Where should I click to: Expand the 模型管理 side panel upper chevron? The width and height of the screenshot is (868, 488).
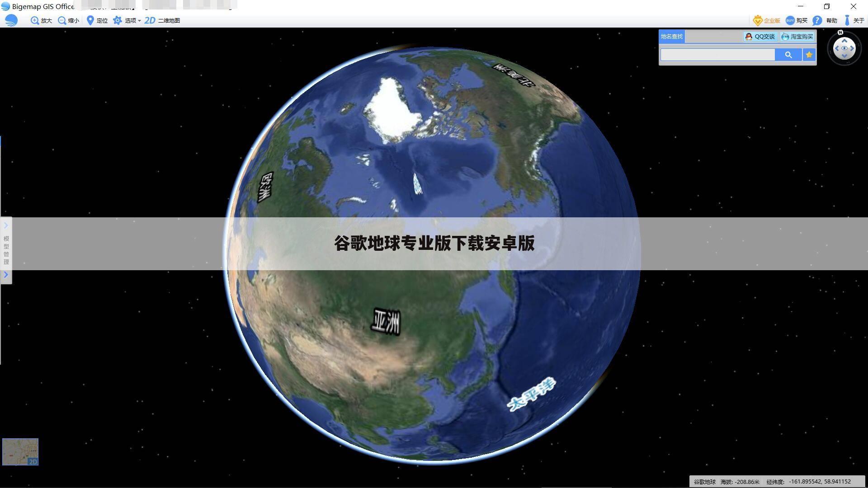[6, 225]
